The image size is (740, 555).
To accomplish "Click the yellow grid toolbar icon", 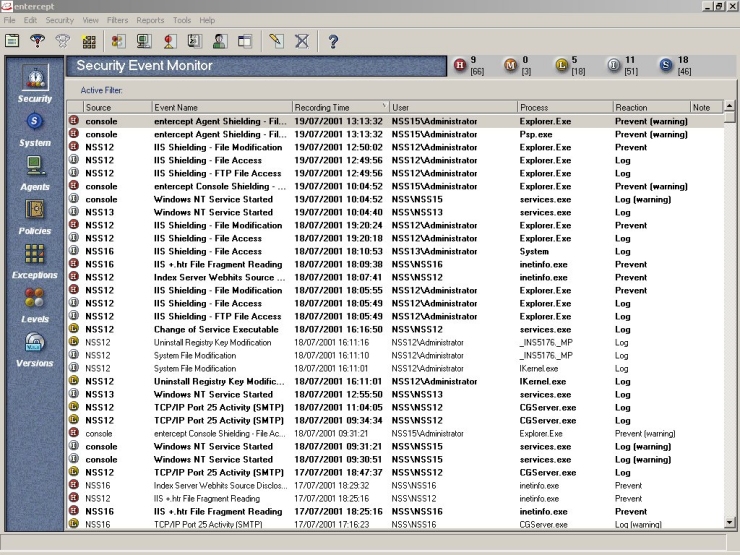I will (x=89, y=42).
